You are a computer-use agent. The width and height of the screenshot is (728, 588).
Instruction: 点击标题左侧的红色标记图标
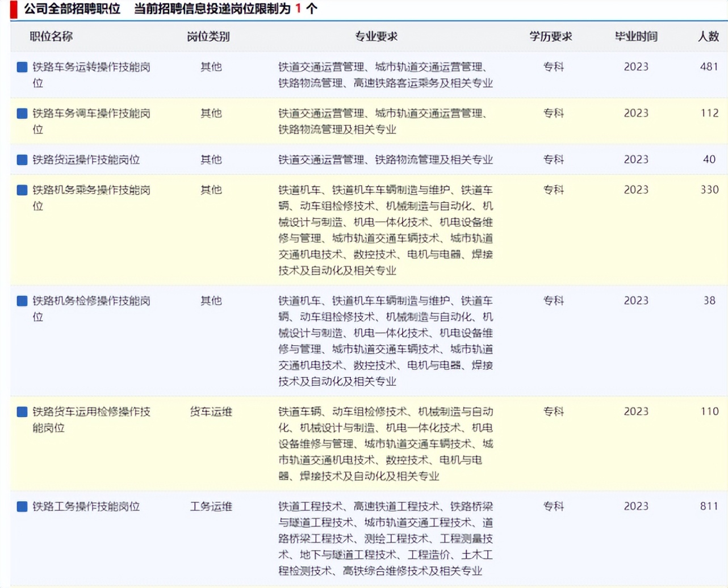click(14, 9)
